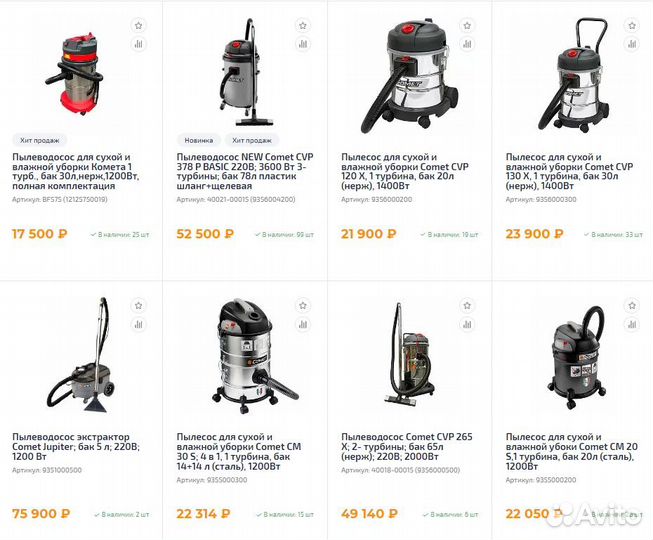Add Комета 1 турб. vacuum to favorites
653x540 pixels.
tap(138, 25)
